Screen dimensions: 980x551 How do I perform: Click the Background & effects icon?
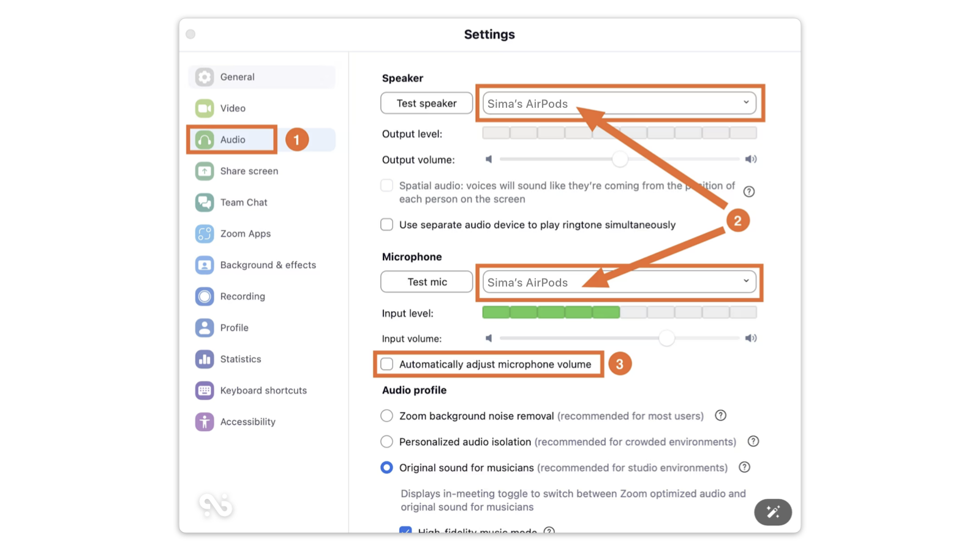click(x=205, y=265)
